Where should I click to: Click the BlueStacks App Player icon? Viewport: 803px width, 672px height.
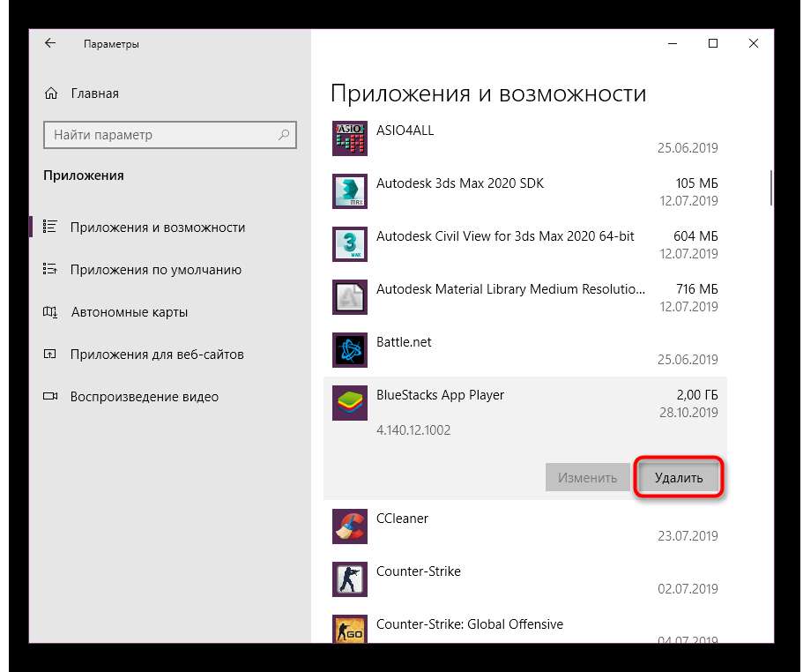click(349, 403)
